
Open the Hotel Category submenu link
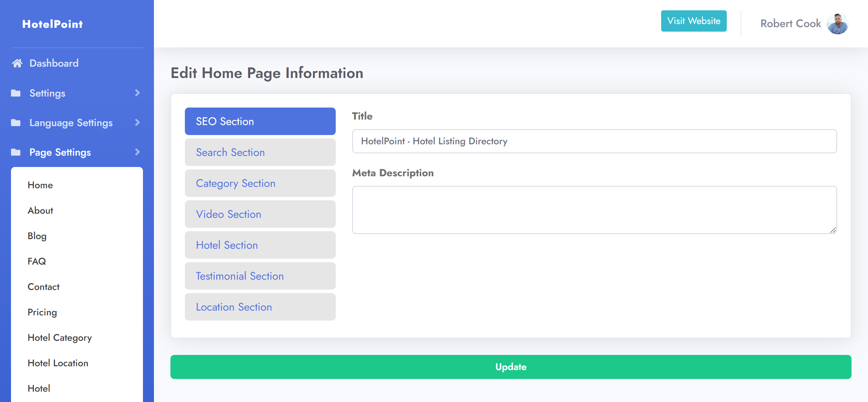(60, 338)
